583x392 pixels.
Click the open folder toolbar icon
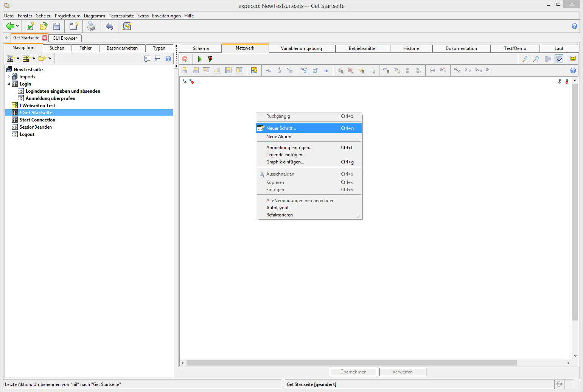[x=44, y=26]
